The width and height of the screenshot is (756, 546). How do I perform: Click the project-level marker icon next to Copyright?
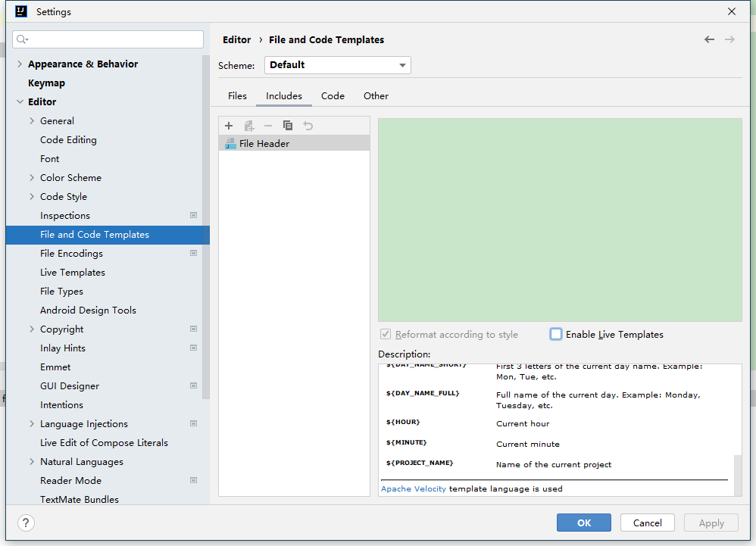(x=193, y=329)
